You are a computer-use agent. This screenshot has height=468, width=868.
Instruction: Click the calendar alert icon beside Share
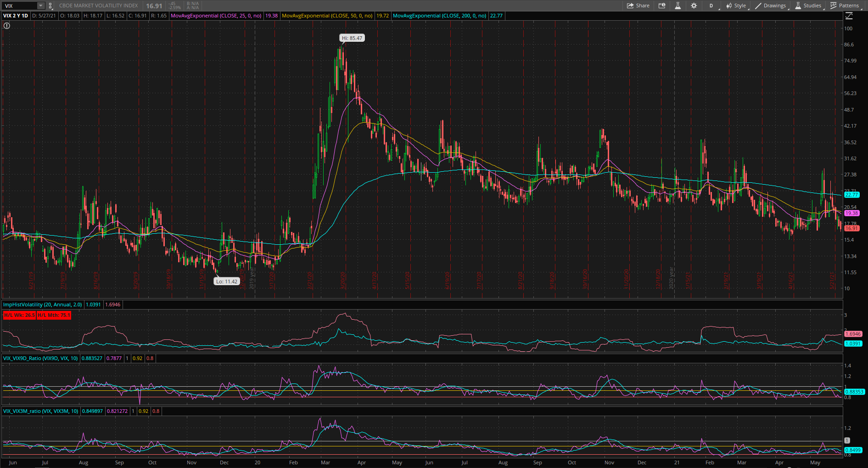click(662, 6)
